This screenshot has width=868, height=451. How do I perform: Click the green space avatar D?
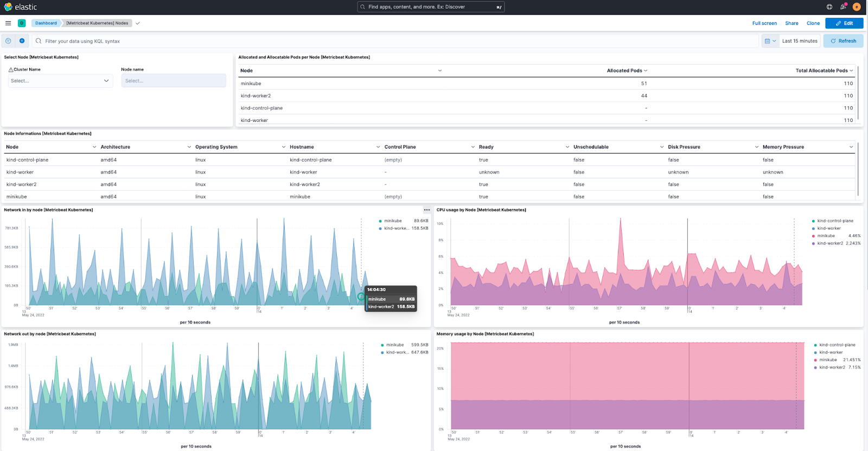click(x=22, y=23)
